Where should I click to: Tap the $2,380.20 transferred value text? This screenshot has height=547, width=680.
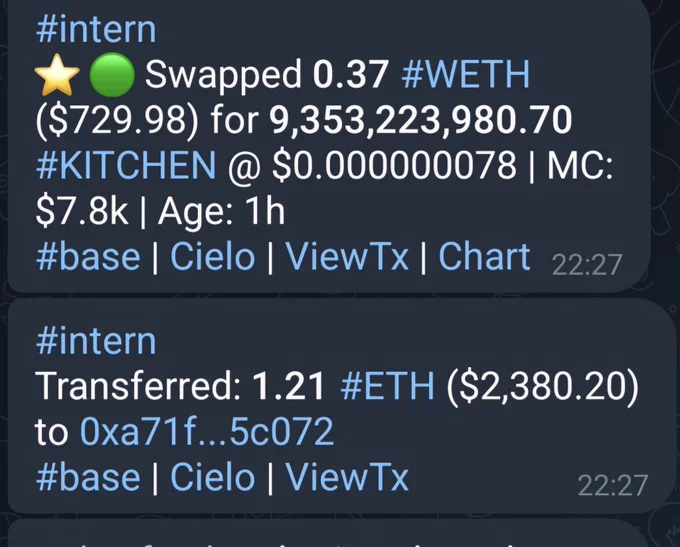point(543,386)
